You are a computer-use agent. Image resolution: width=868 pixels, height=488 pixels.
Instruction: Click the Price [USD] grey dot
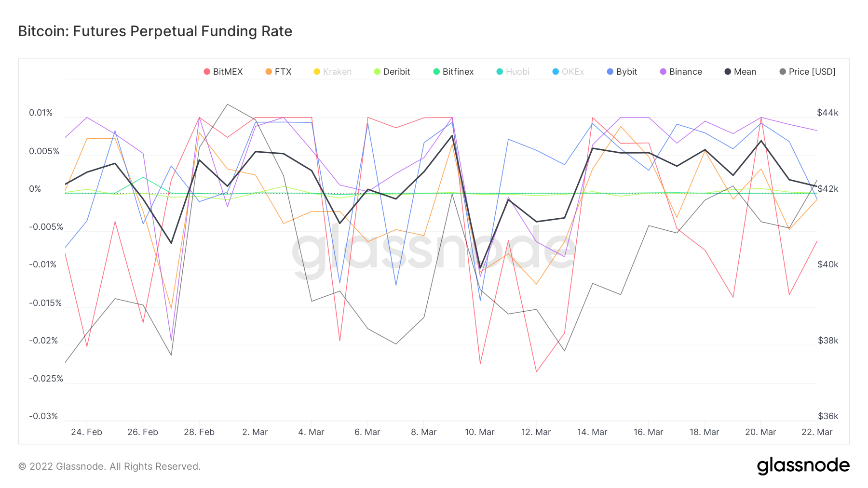[x=783, y=72]
